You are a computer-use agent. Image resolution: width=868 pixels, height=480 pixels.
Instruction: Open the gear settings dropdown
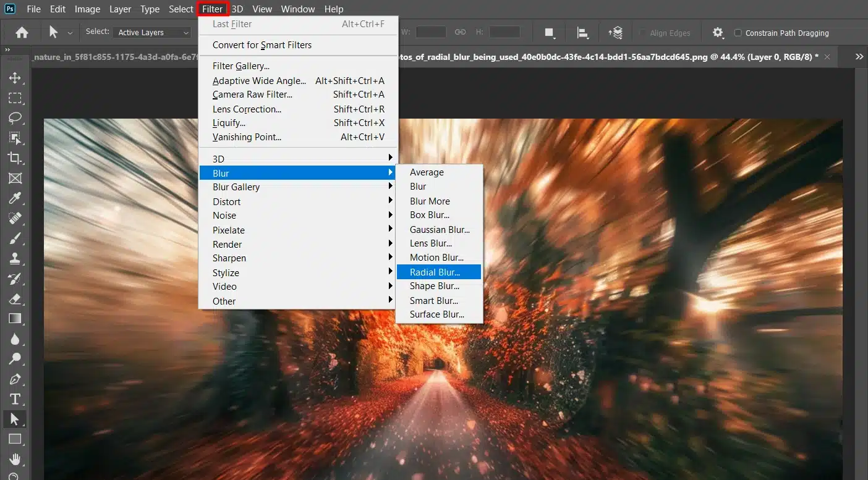click(x=718, y=33)
